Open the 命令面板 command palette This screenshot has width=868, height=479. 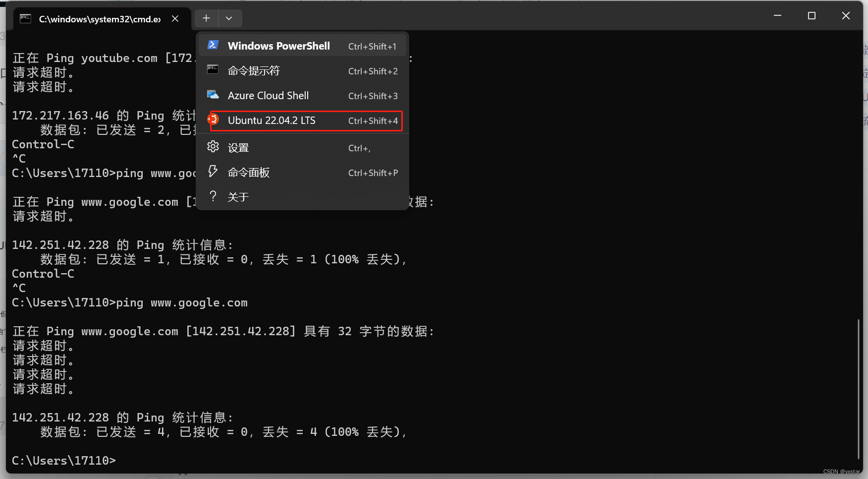point(248,172)
